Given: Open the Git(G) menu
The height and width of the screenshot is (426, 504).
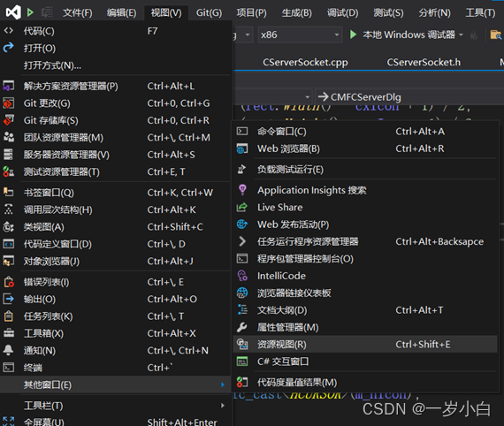Looking at the screenshot, I should [x=209, y=13].
